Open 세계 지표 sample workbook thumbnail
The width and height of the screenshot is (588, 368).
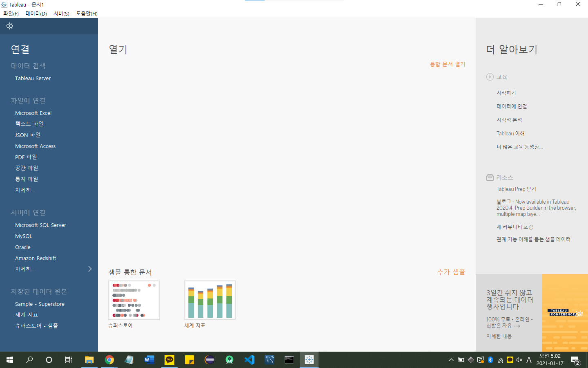[210, 300]
